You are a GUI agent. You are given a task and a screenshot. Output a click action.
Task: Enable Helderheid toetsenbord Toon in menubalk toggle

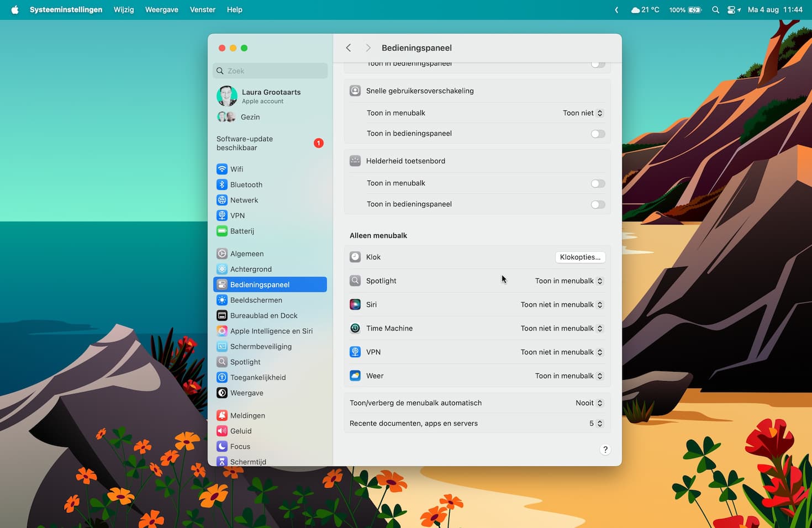pyautogui.click(x=598, y=183)
